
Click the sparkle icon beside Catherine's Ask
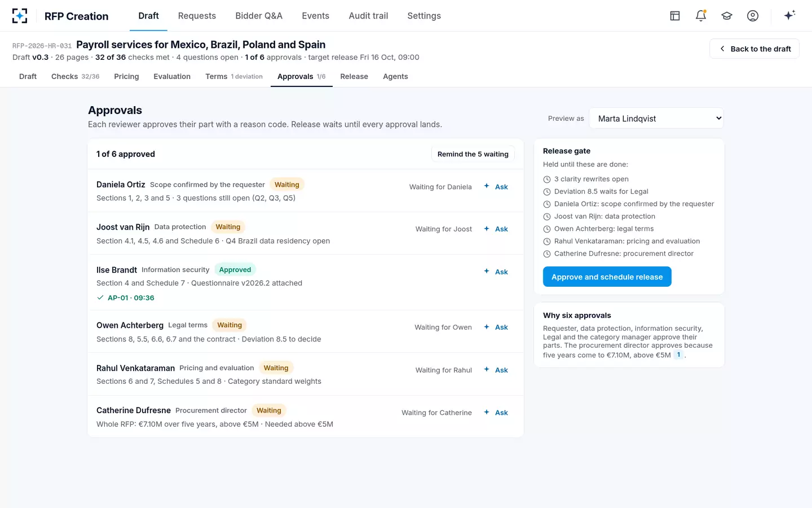click(x=487, y=412)
